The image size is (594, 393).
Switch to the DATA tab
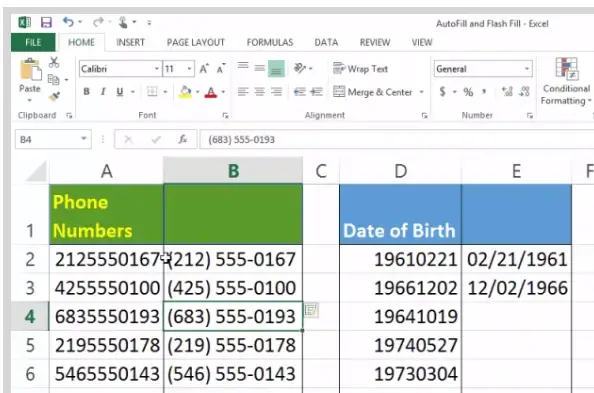[326, 42]
